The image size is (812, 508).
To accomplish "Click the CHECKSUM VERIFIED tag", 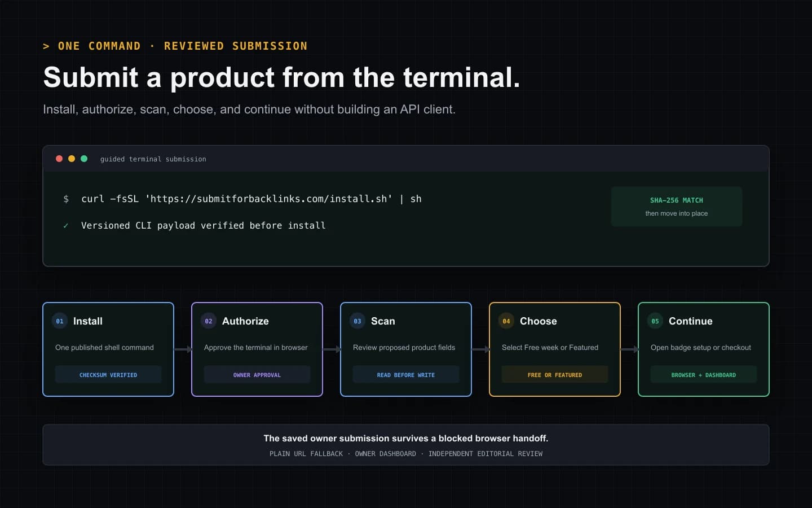I will point(108,375).
